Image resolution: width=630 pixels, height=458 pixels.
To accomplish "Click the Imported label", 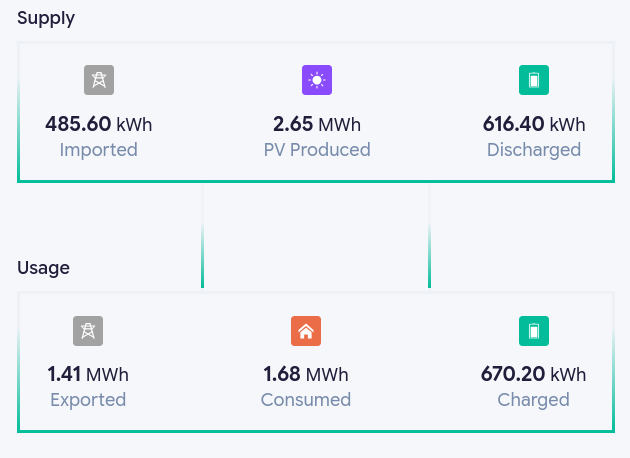I will pos(99,150).
